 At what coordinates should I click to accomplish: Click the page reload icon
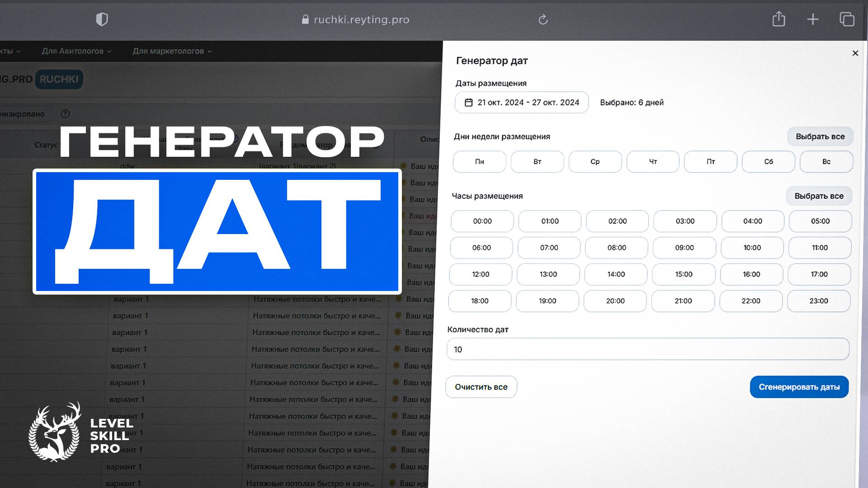(x=543, y=19)
